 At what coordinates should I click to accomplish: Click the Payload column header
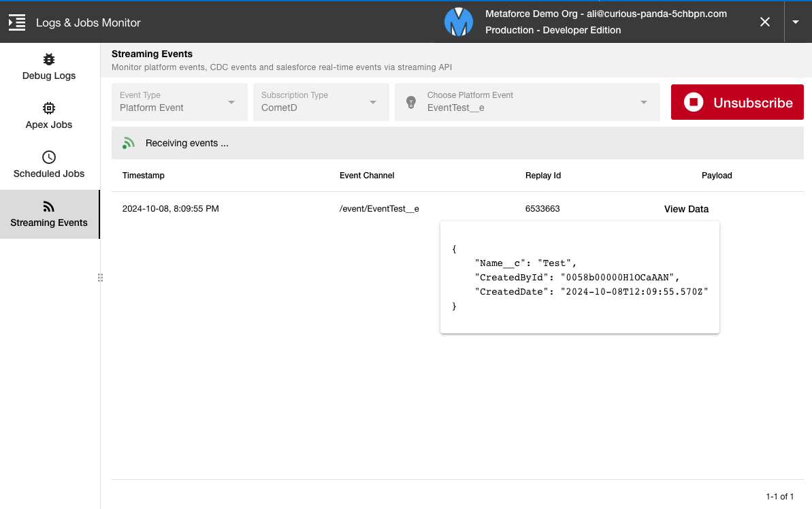pos(717,176)
